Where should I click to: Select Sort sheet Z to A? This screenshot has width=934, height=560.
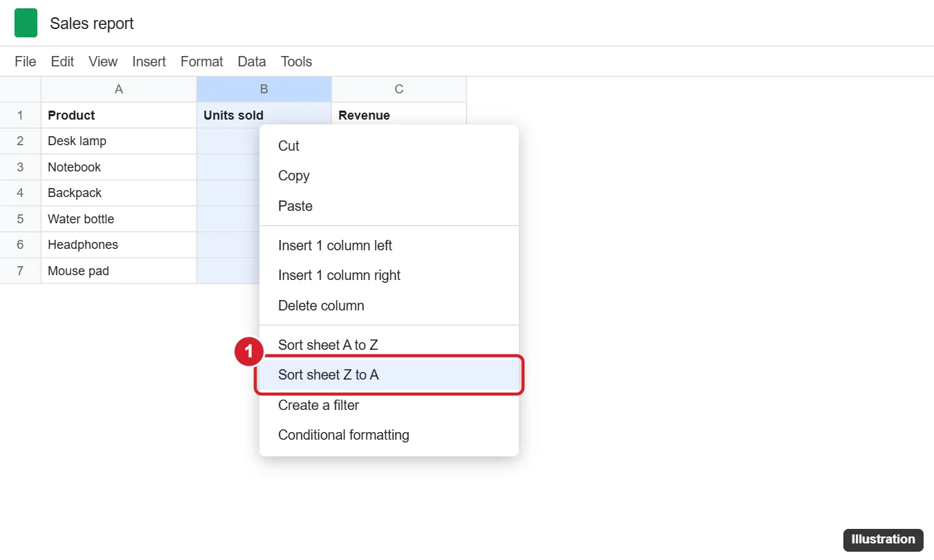pos(389,375)
